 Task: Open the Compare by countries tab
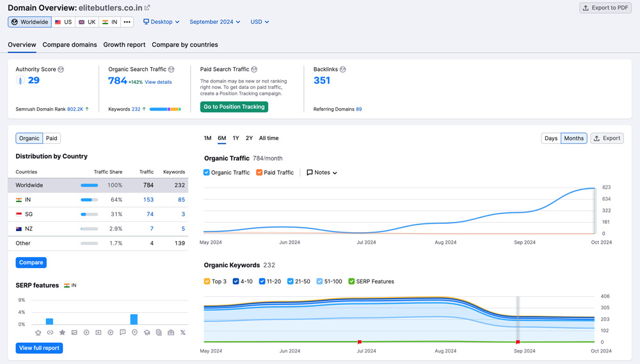pos(185,45)
